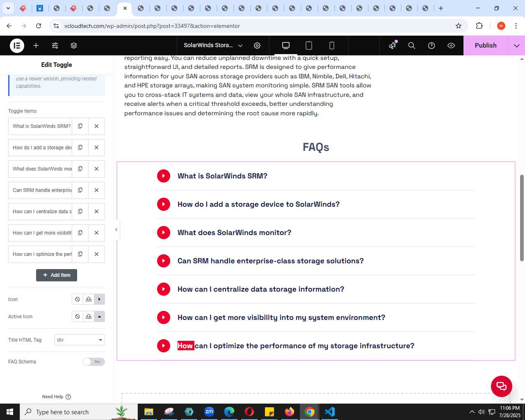Duplicate the 'What does SolarWinds mon' item
The width and height of the screenshot is (525, 420).
tap(80, 169)
